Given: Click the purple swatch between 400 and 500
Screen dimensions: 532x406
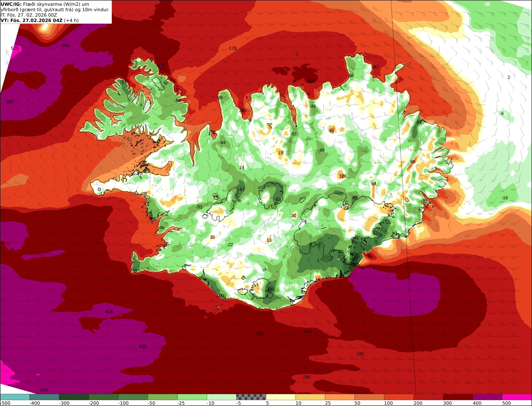Looking at the screenshot, I should [487, 397].
